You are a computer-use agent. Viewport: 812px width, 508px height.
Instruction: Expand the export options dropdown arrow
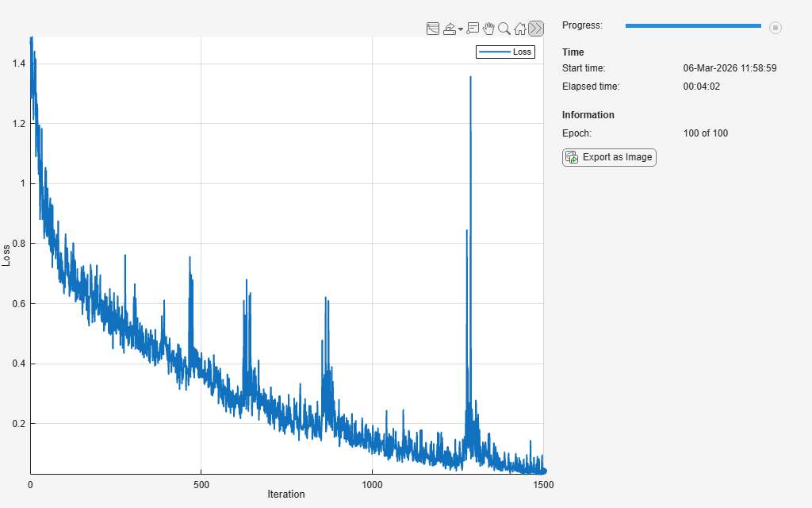(x=461, y=29)
